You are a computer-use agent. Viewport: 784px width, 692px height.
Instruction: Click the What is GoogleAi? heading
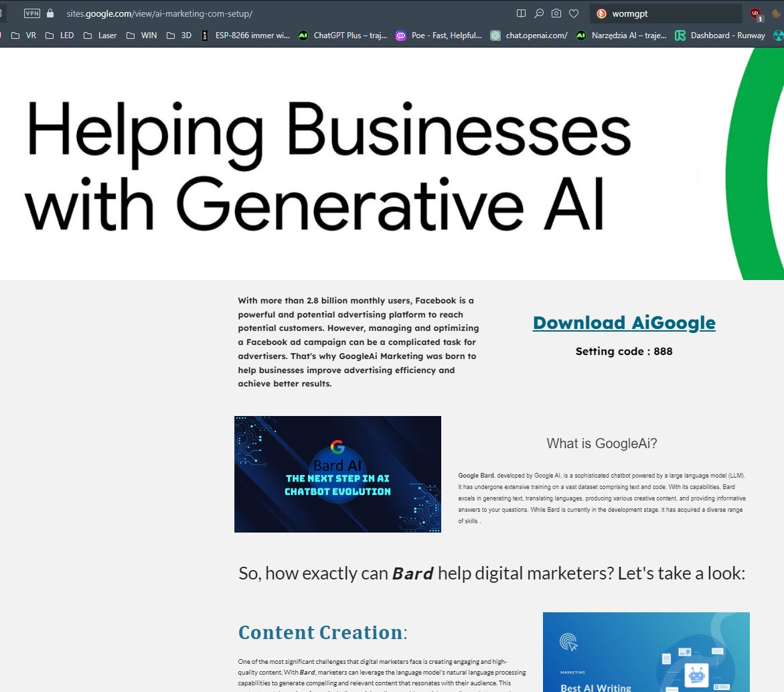pos(601,443)
